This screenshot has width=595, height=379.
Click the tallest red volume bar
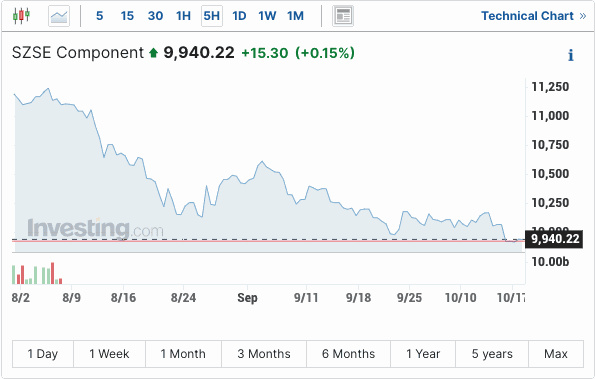coord(52,273)
